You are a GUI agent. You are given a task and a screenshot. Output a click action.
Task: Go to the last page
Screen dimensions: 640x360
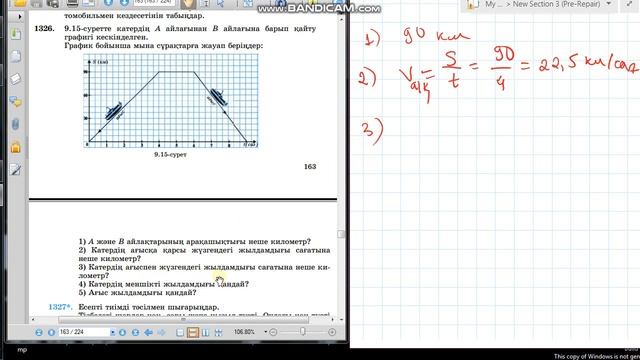(x=135, y=333)
